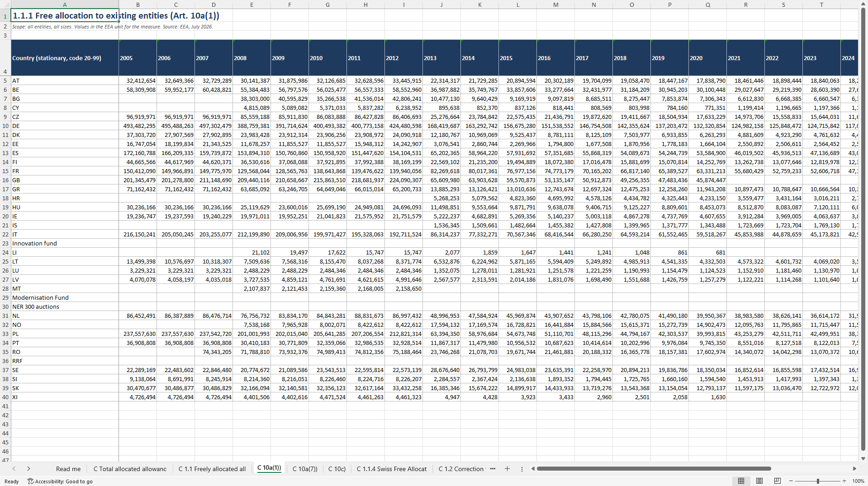Zoom in with the plus button
This screenshot has height=486, width=868.
point(844,481)
